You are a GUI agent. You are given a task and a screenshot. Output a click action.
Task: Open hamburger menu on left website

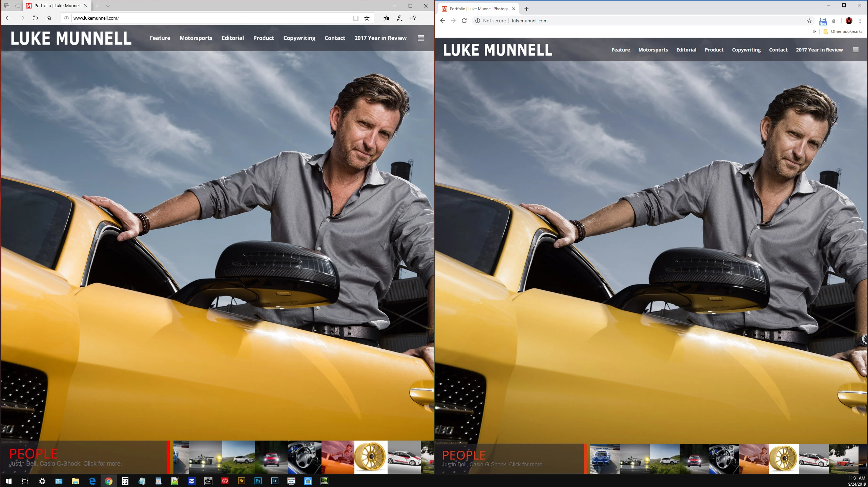tap(421, 38)
